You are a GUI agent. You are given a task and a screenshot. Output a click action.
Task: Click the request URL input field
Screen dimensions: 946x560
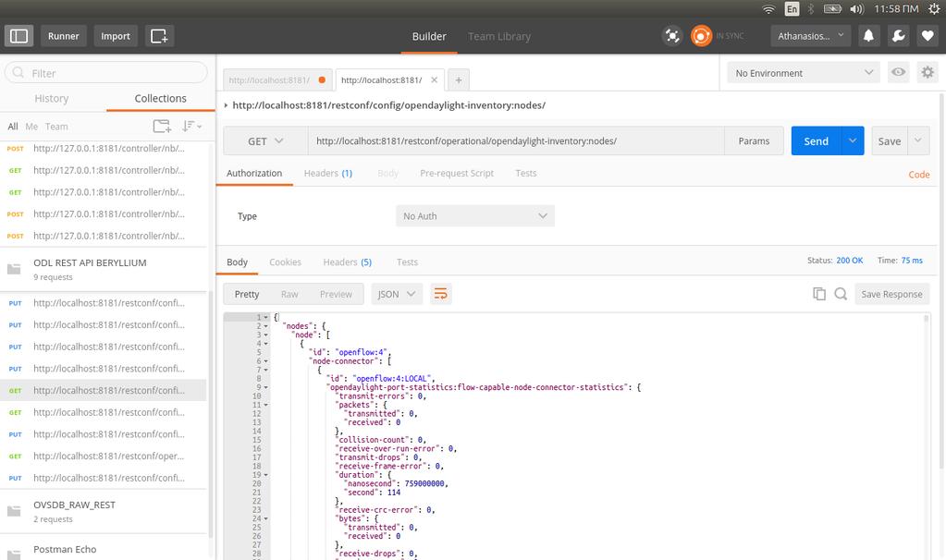pos(516,141)
